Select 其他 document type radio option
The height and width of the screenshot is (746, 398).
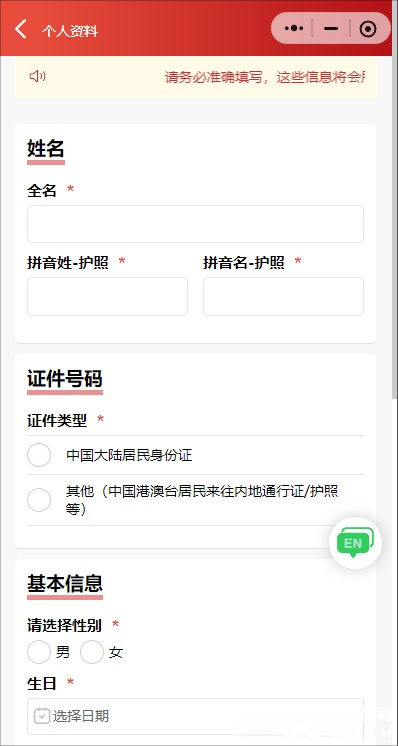(39, 500)
